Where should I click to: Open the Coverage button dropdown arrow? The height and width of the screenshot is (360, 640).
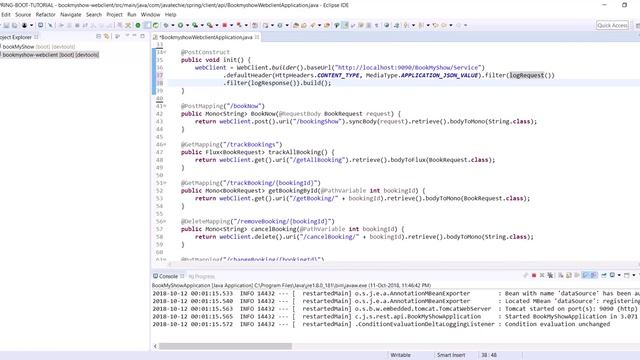[x=202, y=25]
